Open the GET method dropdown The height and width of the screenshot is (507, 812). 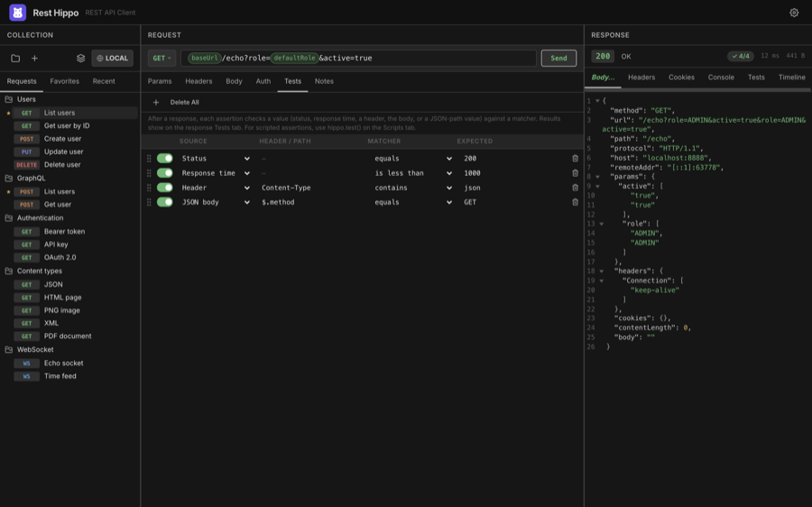[x=161, y=58]
